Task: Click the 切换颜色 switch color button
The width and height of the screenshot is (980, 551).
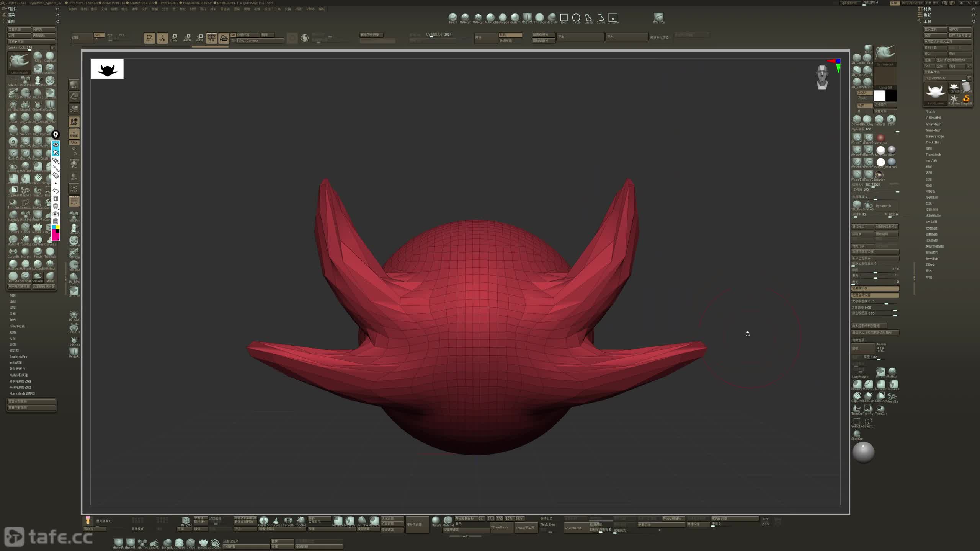Action: point(885,105)
